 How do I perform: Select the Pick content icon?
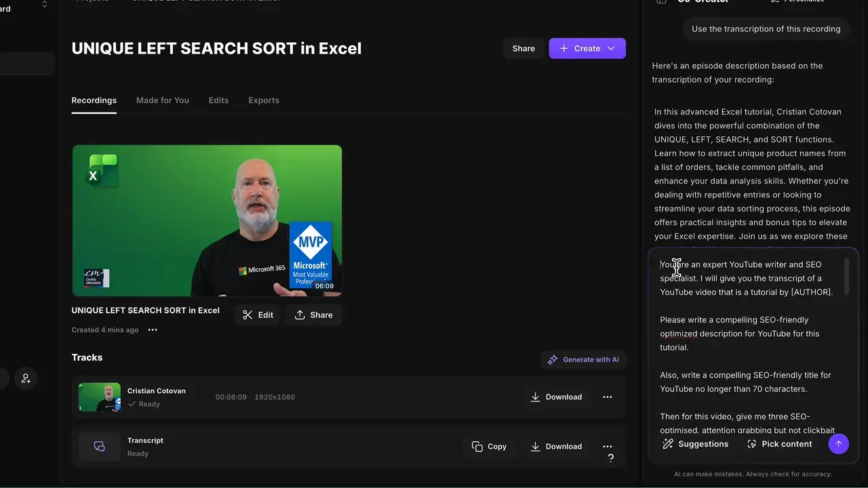pyautogui.click(x=752, y=444)
